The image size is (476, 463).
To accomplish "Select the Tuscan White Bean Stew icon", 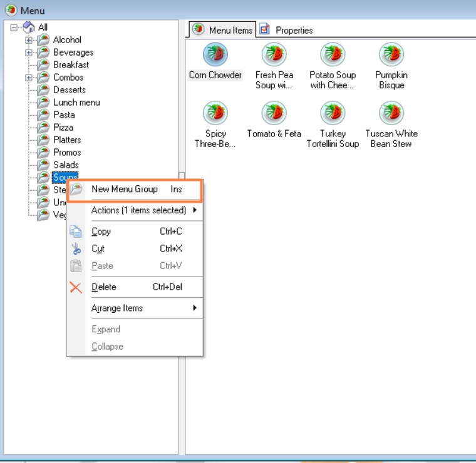I will 391,113.
